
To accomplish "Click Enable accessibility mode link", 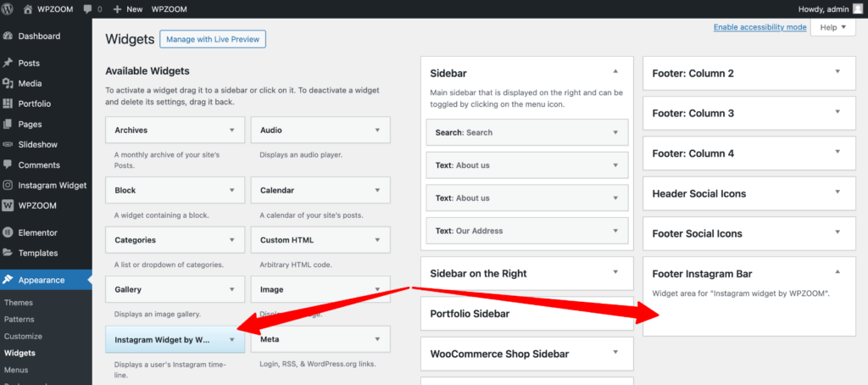I will tap(759, 27).
